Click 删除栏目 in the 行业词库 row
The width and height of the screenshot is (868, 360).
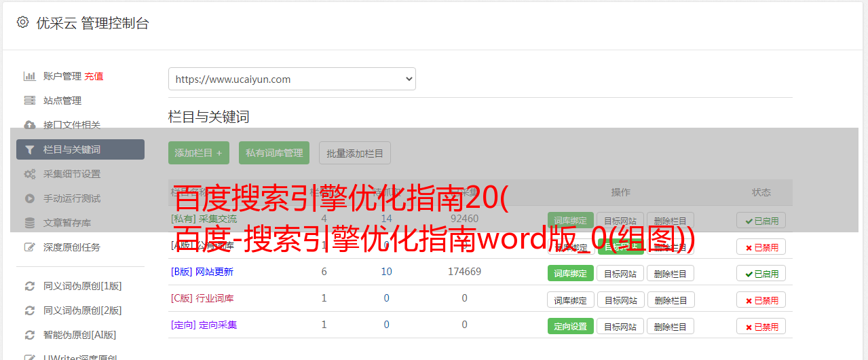[671, 300]
